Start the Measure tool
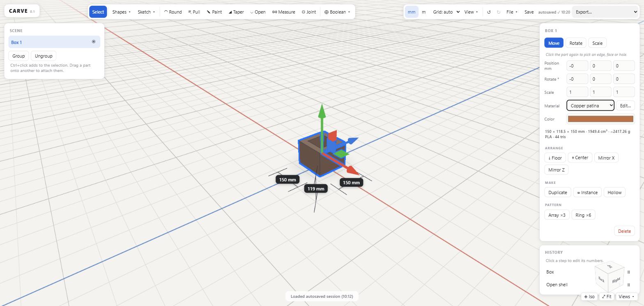This screenshot has width=644, height=306. (x=284, y=12)
